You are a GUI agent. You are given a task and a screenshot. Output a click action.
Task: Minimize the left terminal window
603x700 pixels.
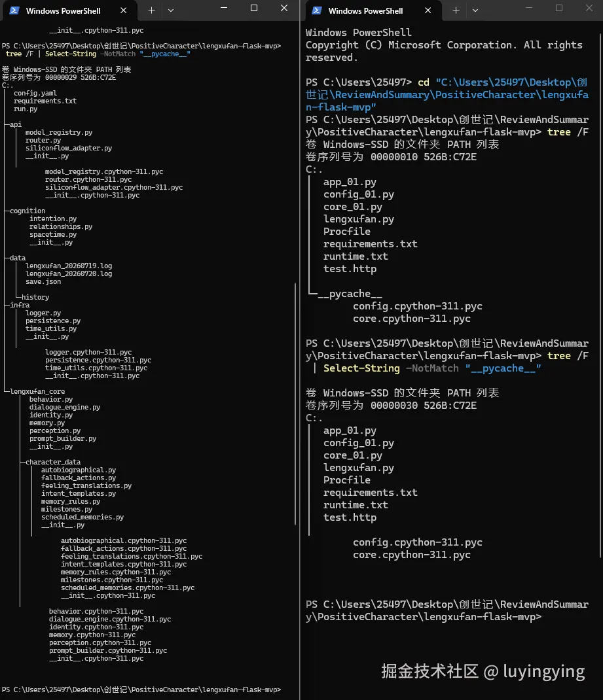[224, 8]
